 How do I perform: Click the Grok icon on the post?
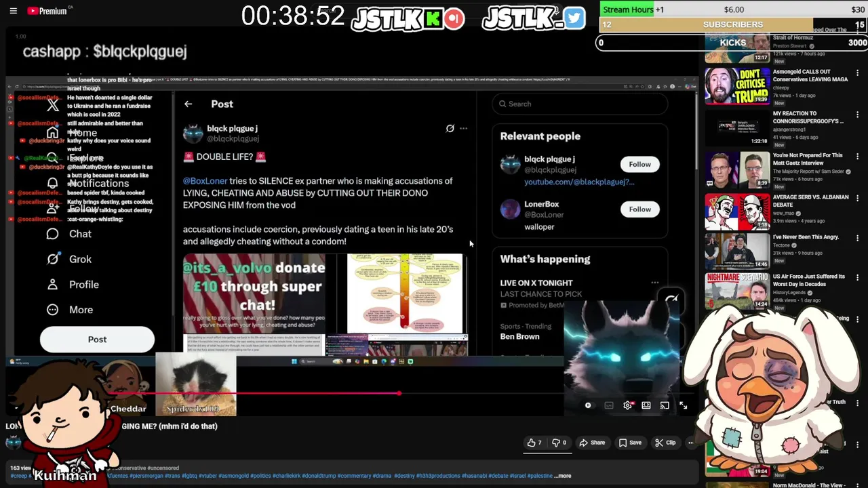[x=450, y=128]
